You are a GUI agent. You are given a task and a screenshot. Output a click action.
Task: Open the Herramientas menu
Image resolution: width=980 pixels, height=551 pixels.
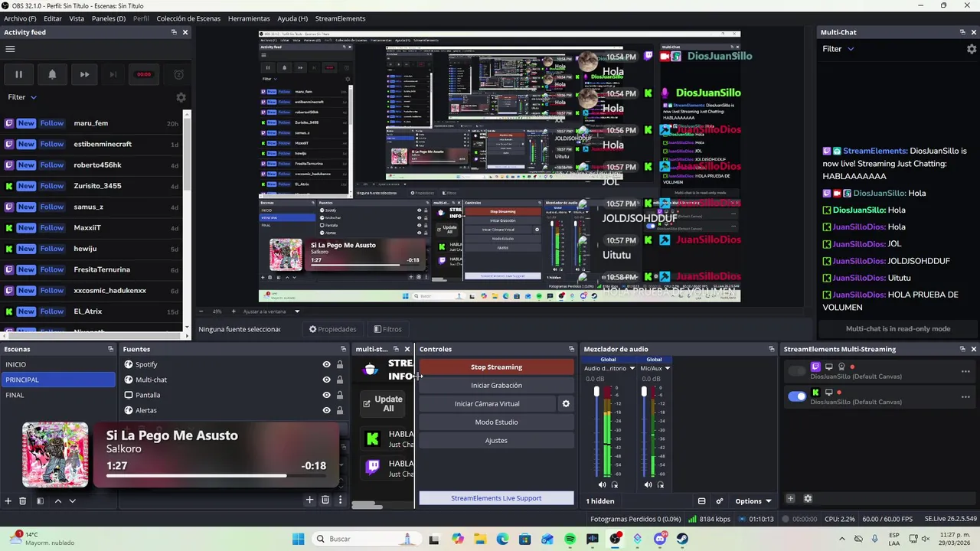tap(249, 18)
